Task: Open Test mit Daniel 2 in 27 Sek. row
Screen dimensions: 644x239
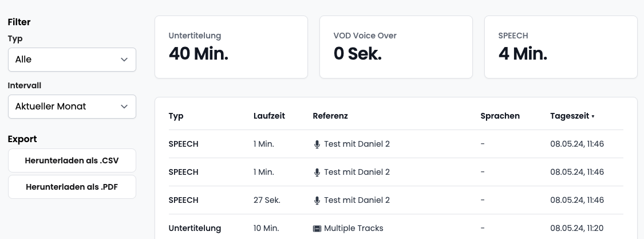Action: (357, 201)
